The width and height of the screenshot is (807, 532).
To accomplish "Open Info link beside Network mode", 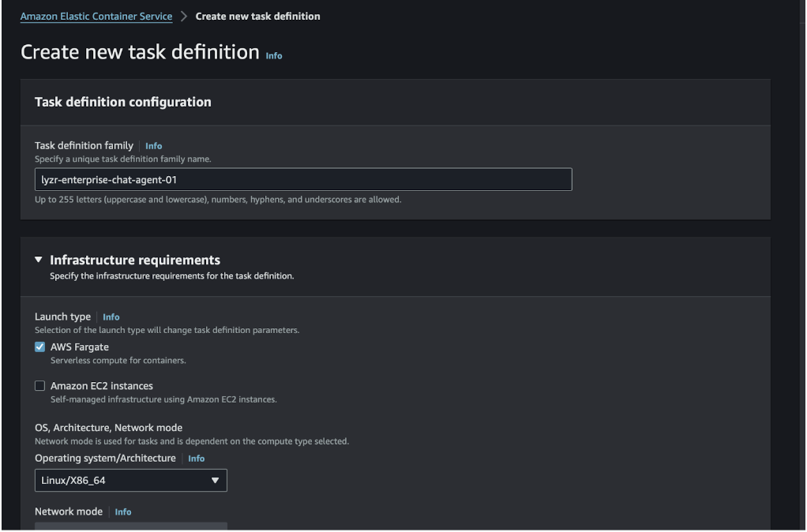I will (x=123, y=512).
